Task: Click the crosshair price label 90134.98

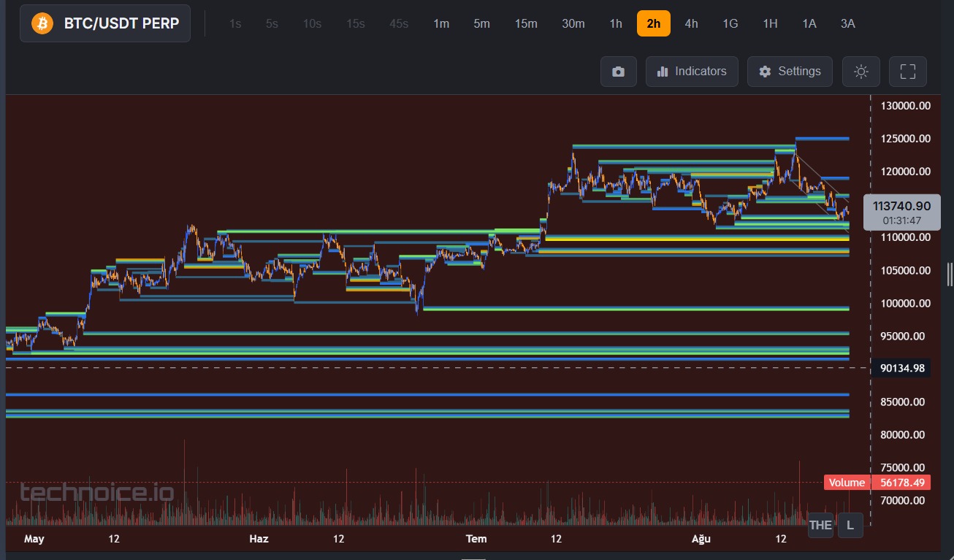Action: point(902,368)
